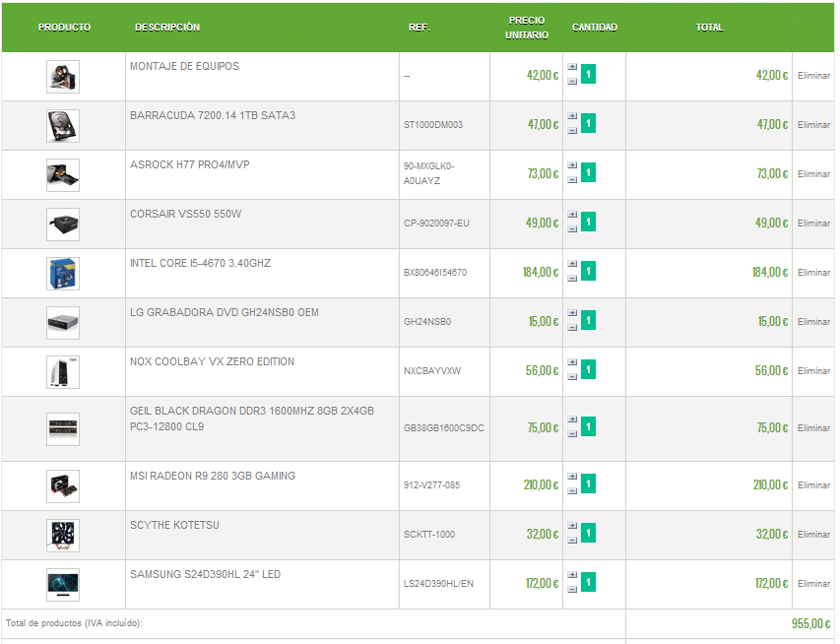Increase quantity of MSI RADEON R9 280
Image resolution: width=840 pixels, height=644 pixels.
coord(572,477)
